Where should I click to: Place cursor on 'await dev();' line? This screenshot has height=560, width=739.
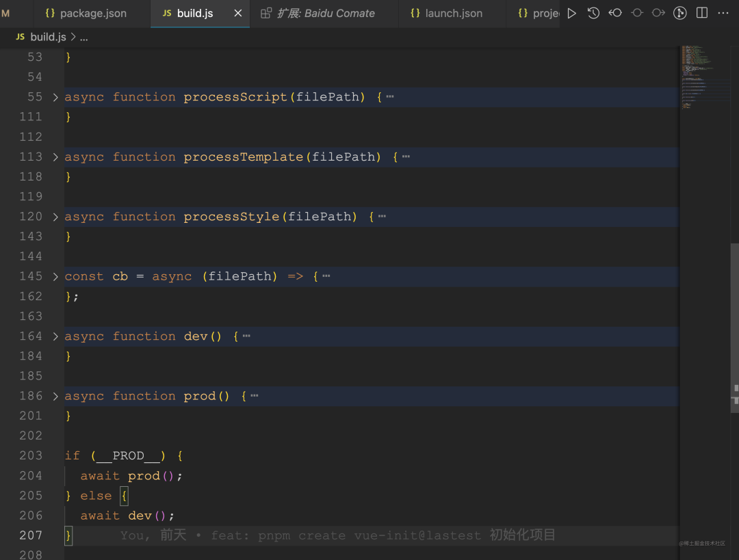tap(127, 516)
